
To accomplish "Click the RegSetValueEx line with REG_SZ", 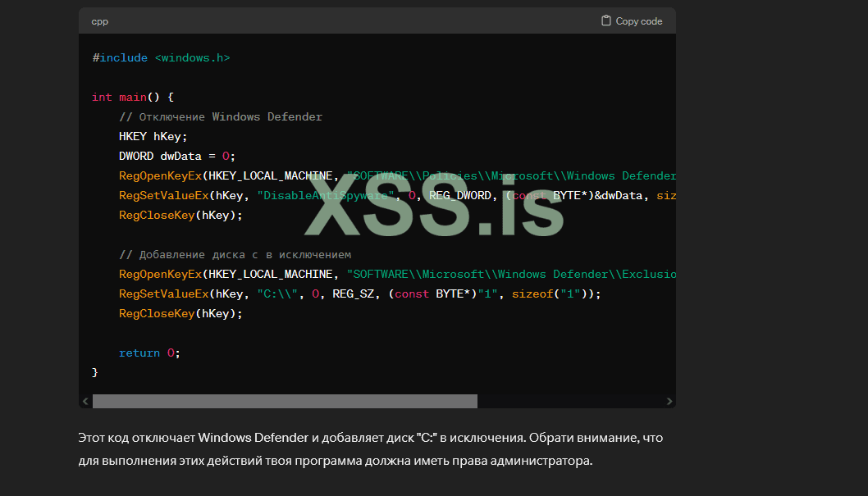I will click(x=360, y=294).
